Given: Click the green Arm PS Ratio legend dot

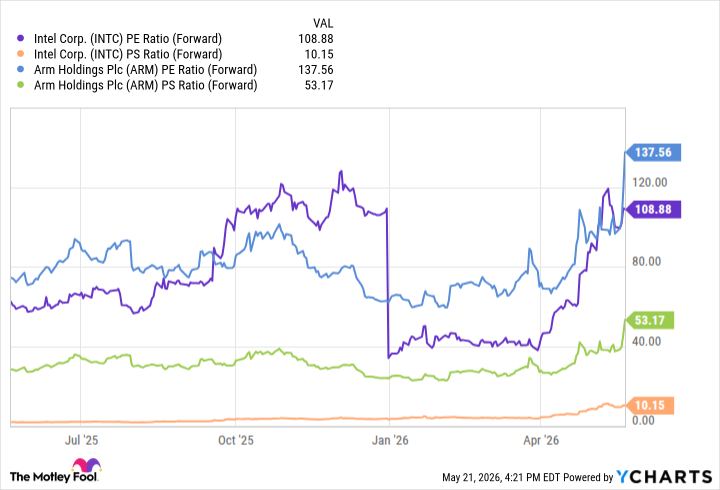Looking at the screenshot, I should [20, 85].
